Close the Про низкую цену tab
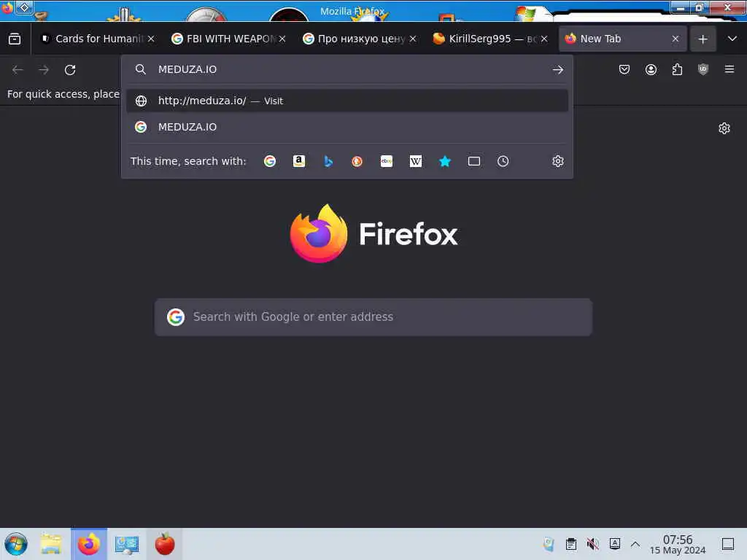Screen dimensions: 747x560 [x=413, y=39]
